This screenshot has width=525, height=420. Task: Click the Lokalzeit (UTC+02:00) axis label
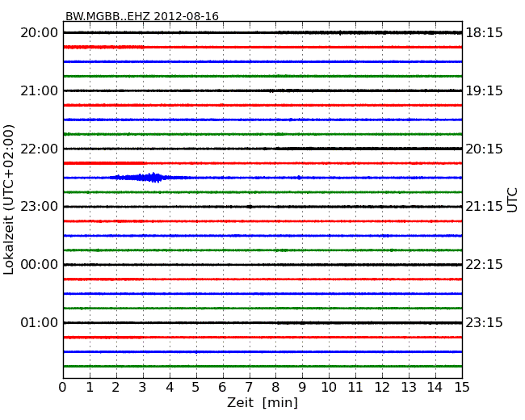(x=9, y=199)
